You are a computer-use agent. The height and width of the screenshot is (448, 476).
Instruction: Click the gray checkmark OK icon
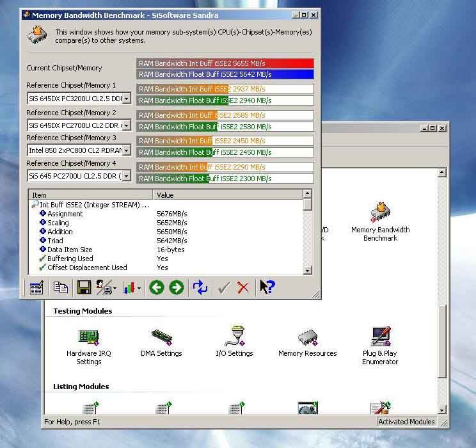click(224, 287)
